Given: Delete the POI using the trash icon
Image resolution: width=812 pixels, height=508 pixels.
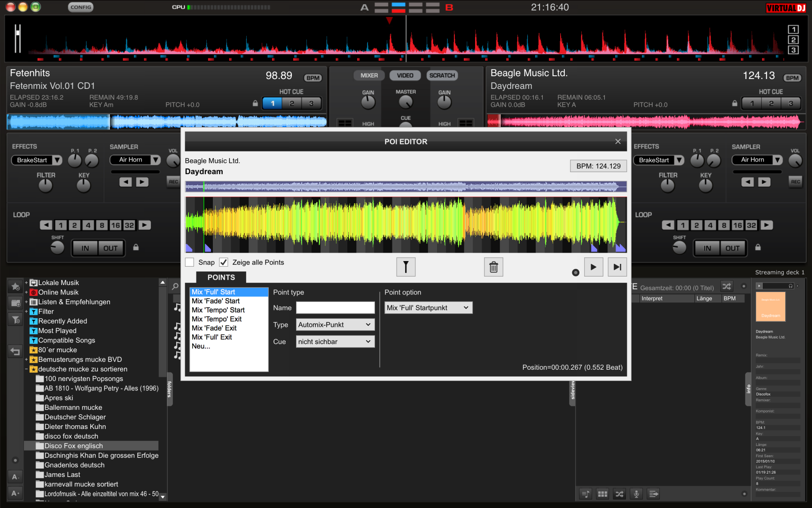Looking at the screenshot, I should (x=493, y=267).
